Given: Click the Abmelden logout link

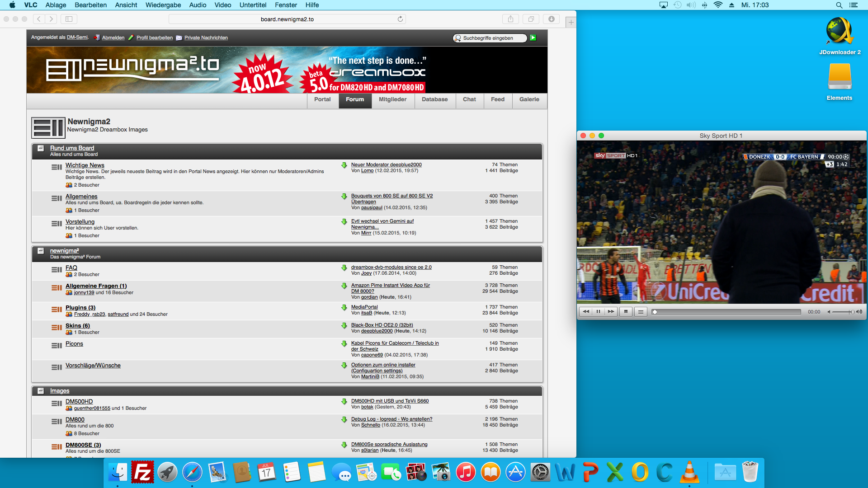Looking at the screenshot, I should pyautogui.click(x=113, y=38).
